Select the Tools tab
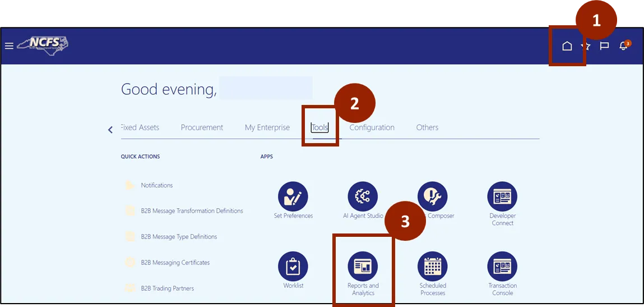 pyautogui.click(x=320, y=127)
